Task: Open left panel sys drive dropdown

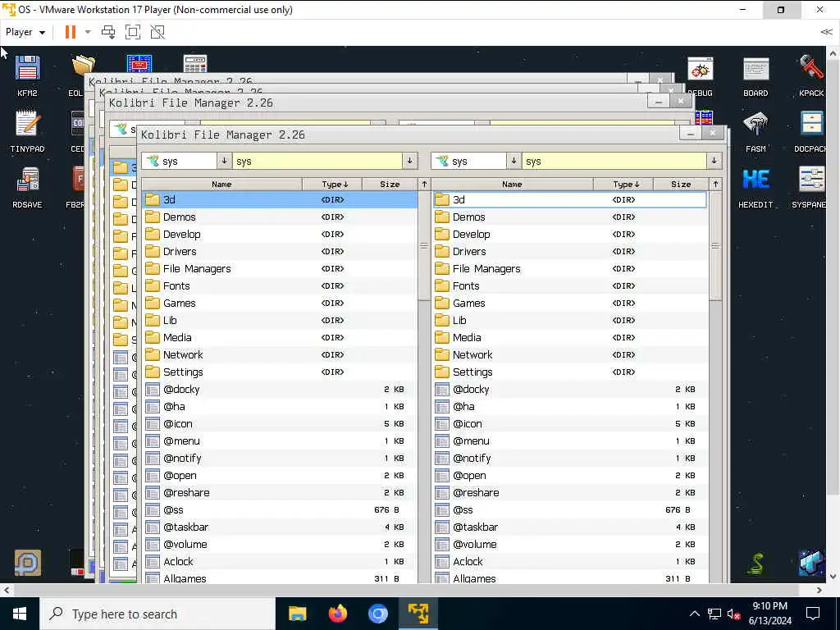Action: [x=224, y=161]
